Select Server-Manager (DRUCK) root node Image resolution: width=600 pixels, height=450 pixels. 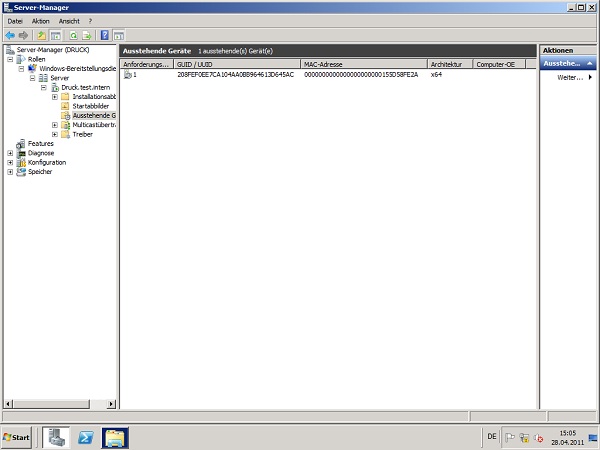[53, 50]
